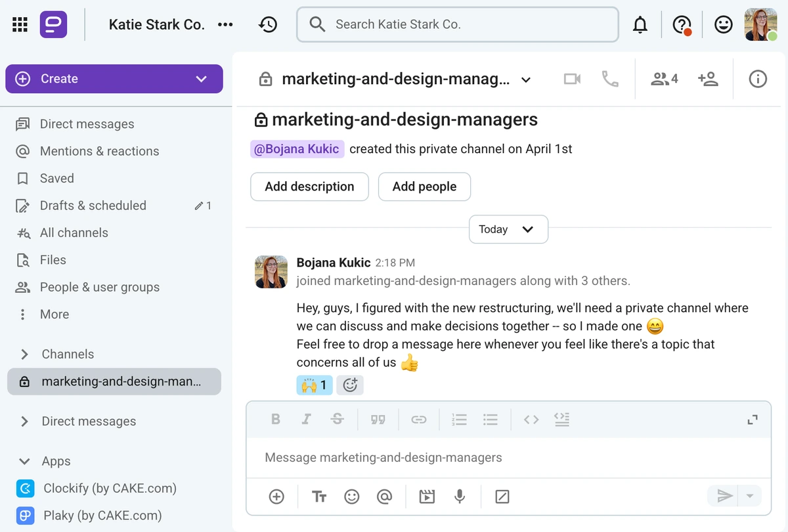Click the Add people button
788x532 pixels.
(x=424, y=187)
